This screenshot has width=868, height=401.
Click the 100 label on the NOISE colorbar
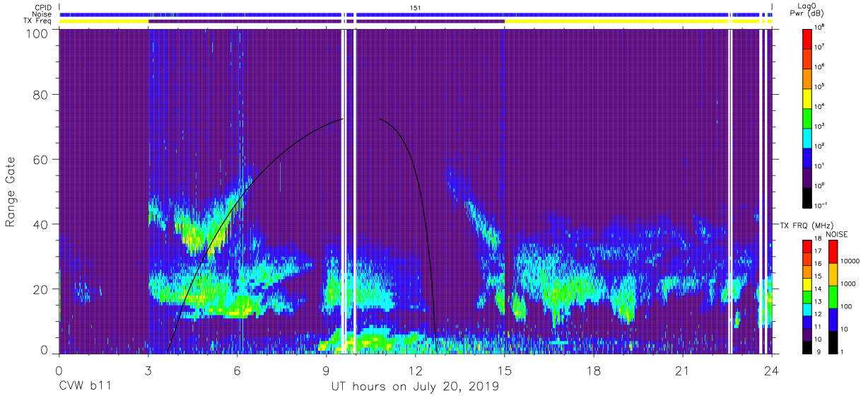tap(847, 308)
